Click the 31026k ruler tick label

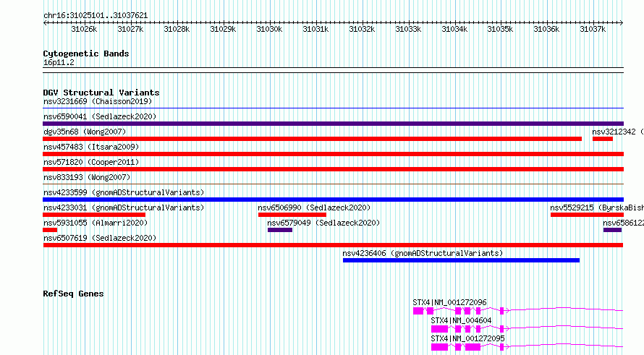[x=84, y=29]
